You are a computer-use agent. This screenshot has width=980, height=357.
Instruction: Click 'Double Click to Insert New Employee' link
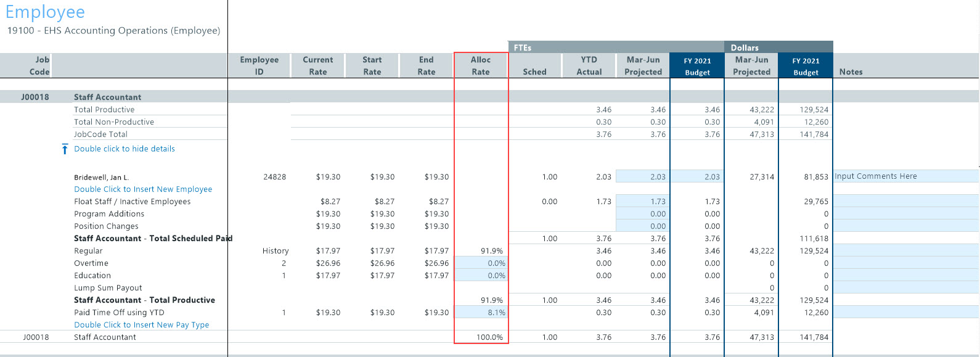pyautogui.click(x=143, y=189)
